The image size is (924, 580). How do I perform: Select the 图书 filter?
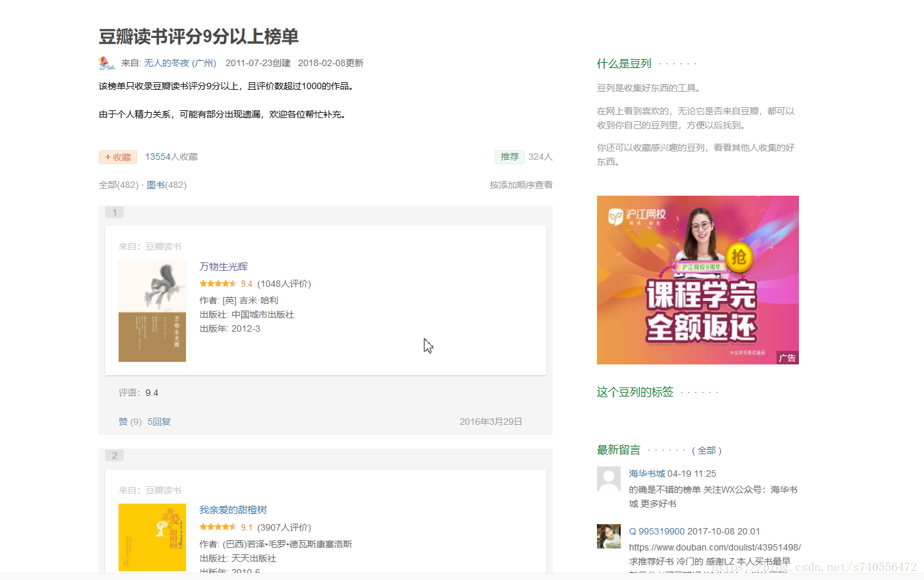pyautogui.click(x=156, y=185)
